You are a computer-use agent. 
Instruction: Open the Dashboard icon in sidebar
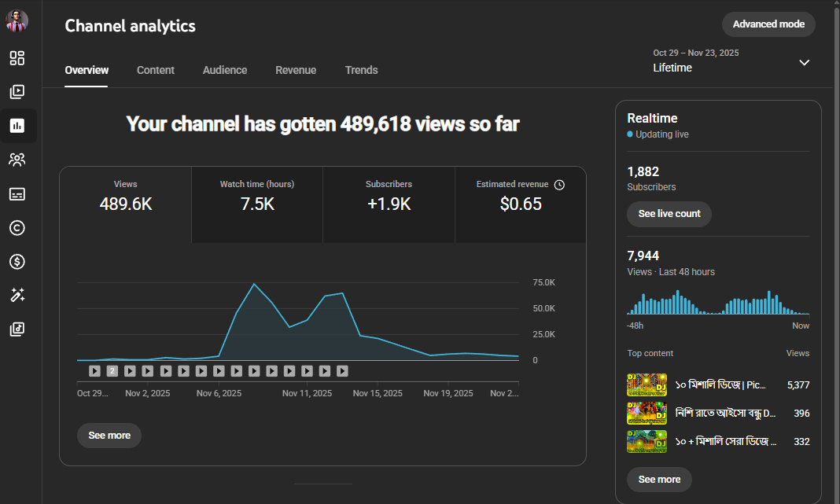[x=17, y=58]
